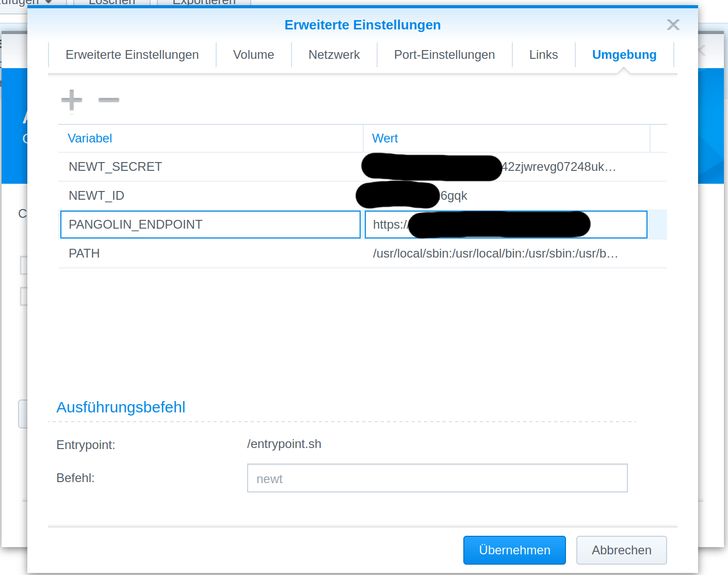
Task: Click the Ausführungsbefehl section heading
Action: point(121,407)
